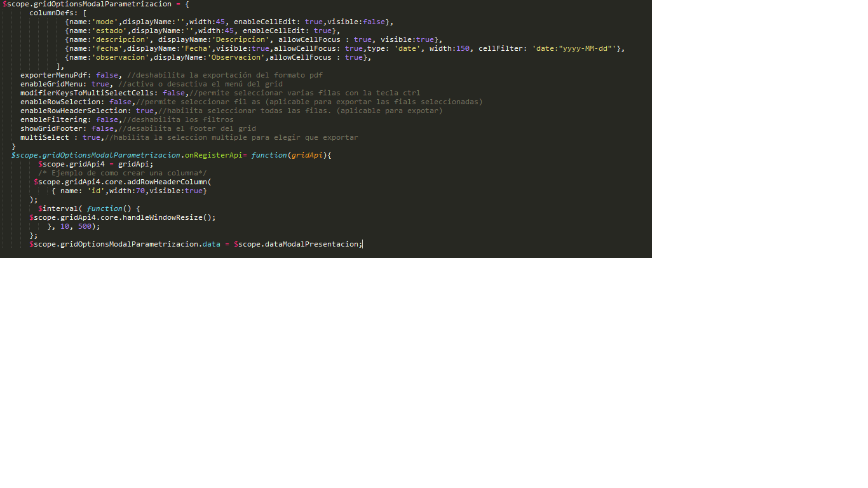
Task: Click the enableGridMenu true value
Action: click(x=102, y=84)
